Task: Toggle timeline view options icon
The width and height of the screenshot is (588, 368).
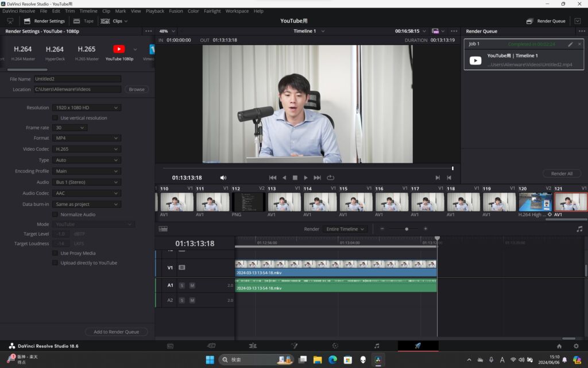Action: 163,229
